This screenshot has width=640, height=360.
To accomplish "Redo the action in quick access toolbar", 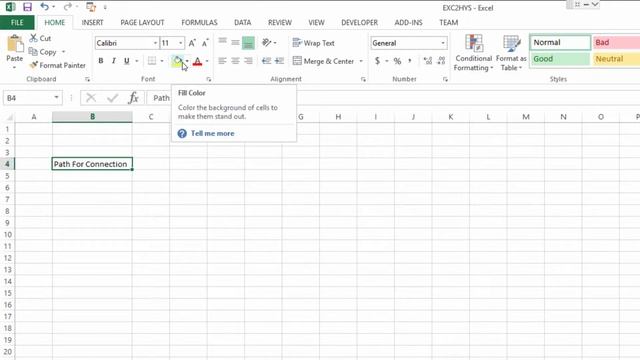I will click(67, 7).
